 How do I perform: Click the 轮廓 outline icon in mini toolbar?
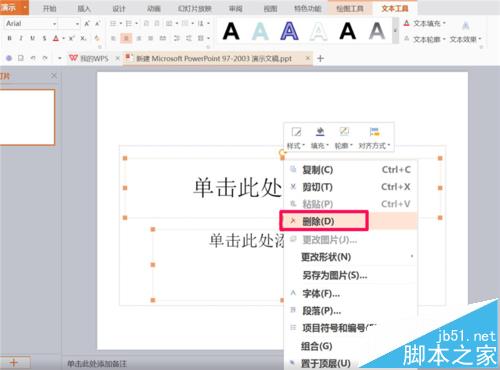[344, 132]
